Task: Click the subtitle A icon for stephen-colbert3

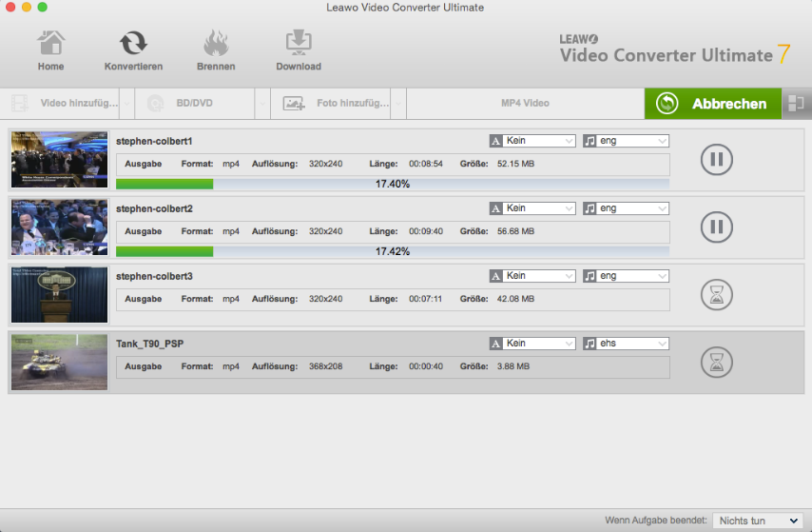Action: point(495,276)
